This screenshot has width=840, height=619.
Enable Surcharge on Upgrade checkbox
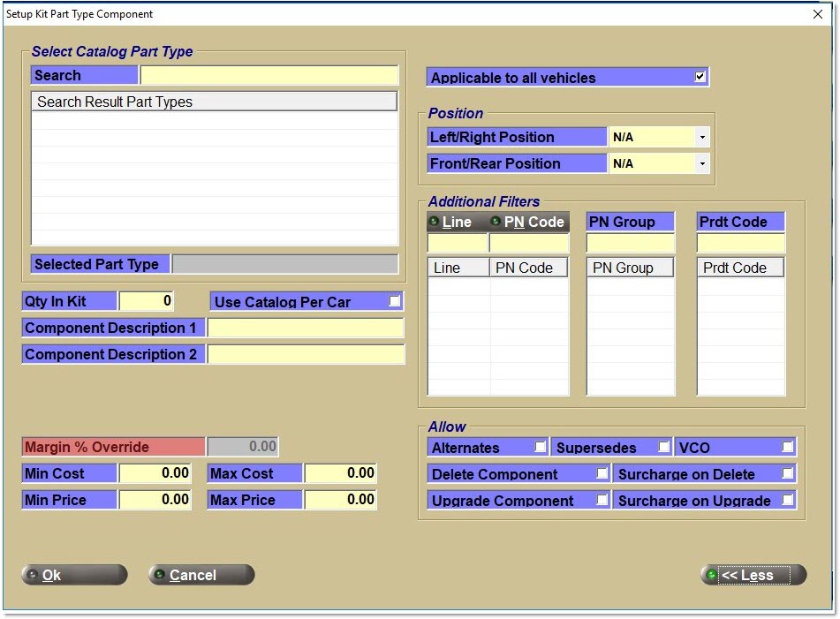click(x=787, y=500)
